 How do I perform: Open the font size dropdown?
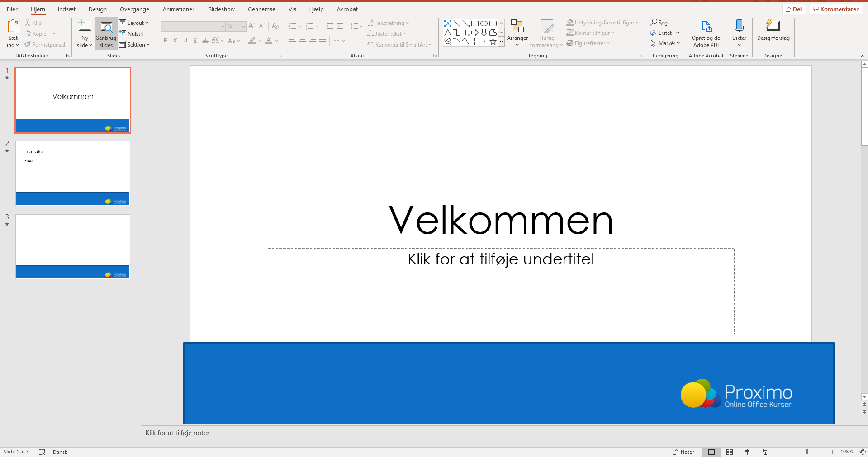tap(242, 26)
